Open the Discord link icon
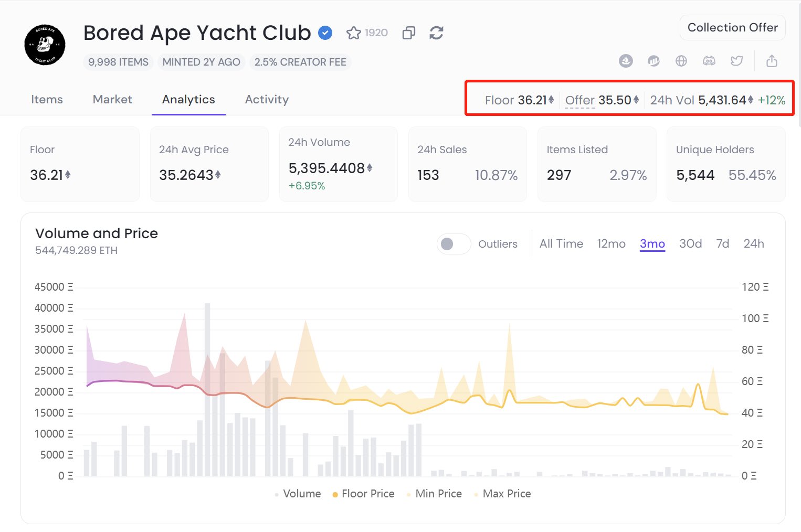Viewport: 801px width, 532px height. pyautogui.click(x=709, y=61)
